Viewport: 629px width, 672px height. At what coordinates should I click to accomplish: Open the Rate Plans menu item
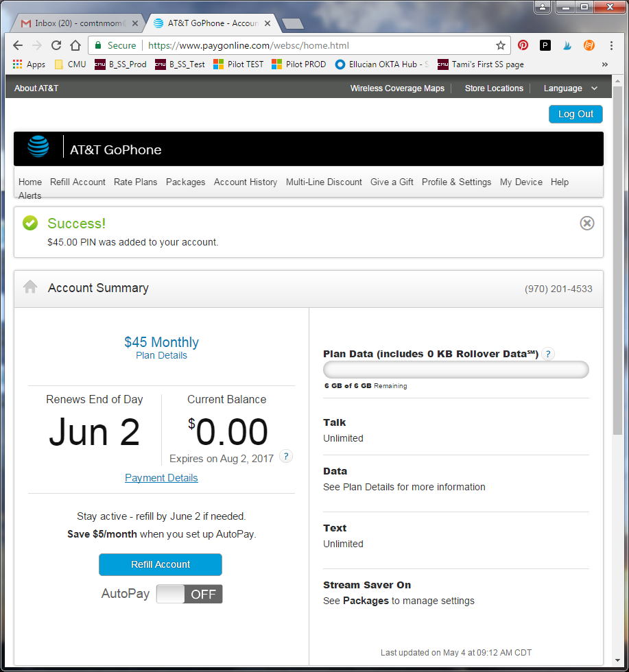tap(136, 182)
